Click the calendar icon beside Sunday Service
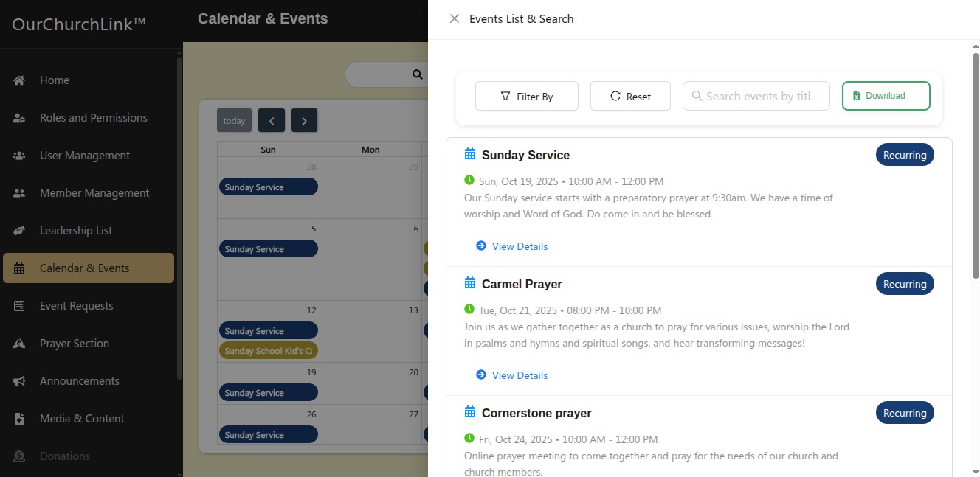Image resolution: width=980 pixels, height=477 pixels. [470, 154]
